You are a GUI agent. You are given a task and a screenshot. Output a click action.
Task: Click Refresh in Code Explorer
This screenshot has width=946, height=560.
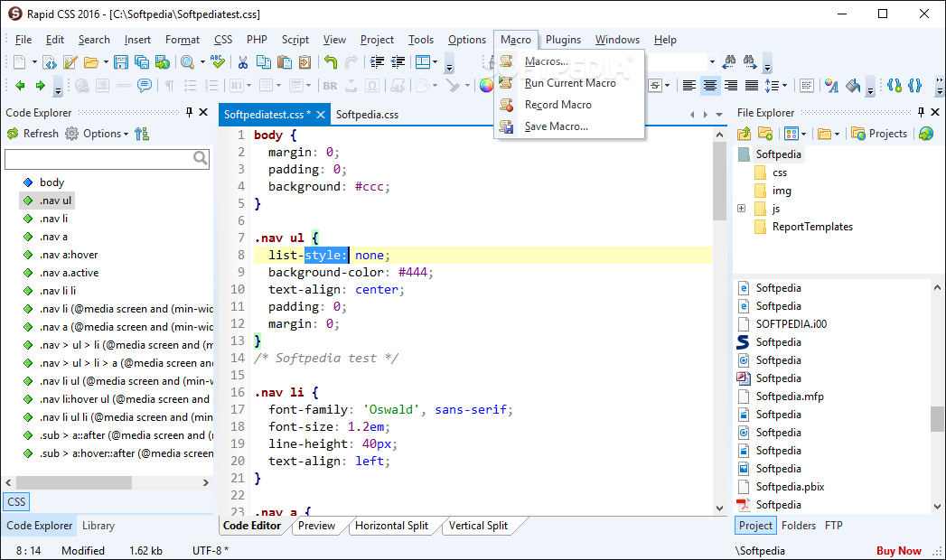[x=33, y=134]
